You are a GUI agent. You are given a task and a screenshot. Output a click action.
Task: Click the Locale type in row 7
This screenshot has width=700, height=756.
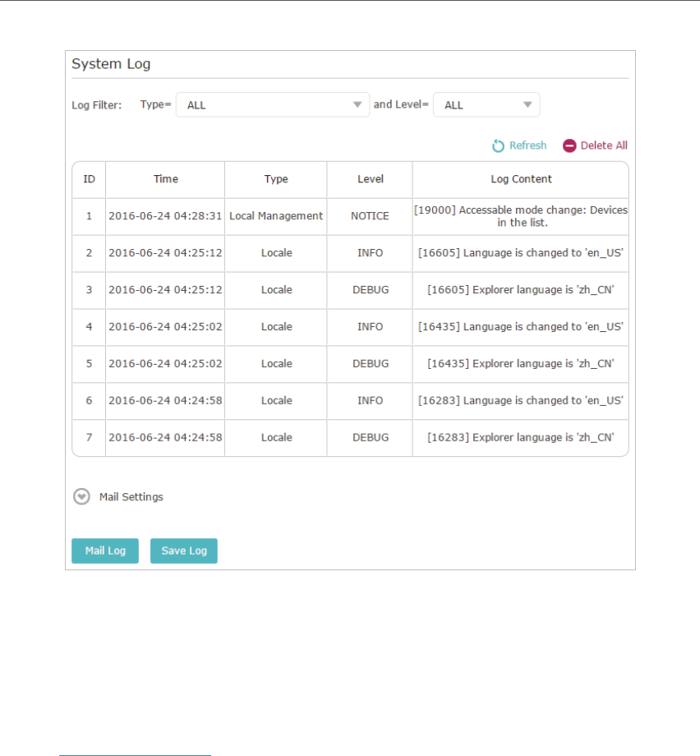tap(276, 437)
